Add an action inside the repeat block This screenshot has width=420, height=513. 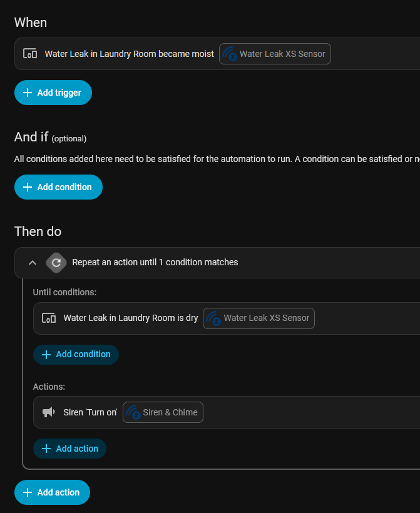point(69,449)
